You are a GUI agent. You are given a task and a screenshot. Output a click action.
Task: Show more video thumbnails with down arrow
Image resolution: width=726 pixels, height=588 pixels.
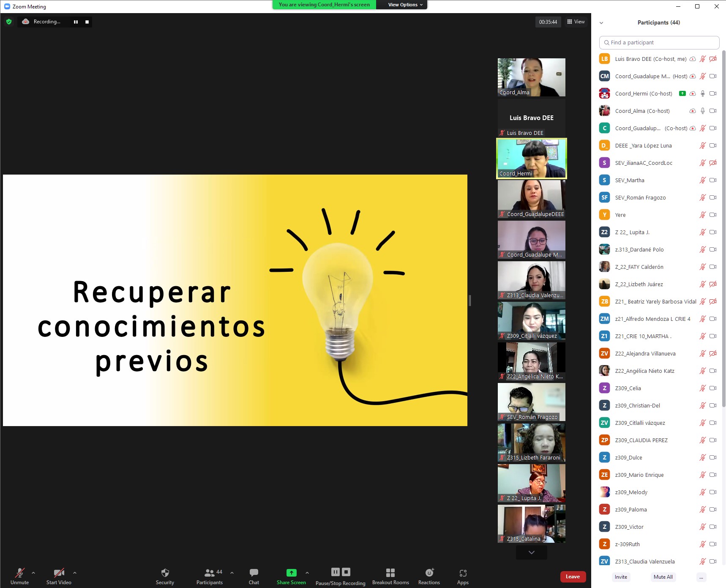click(532, 552)
